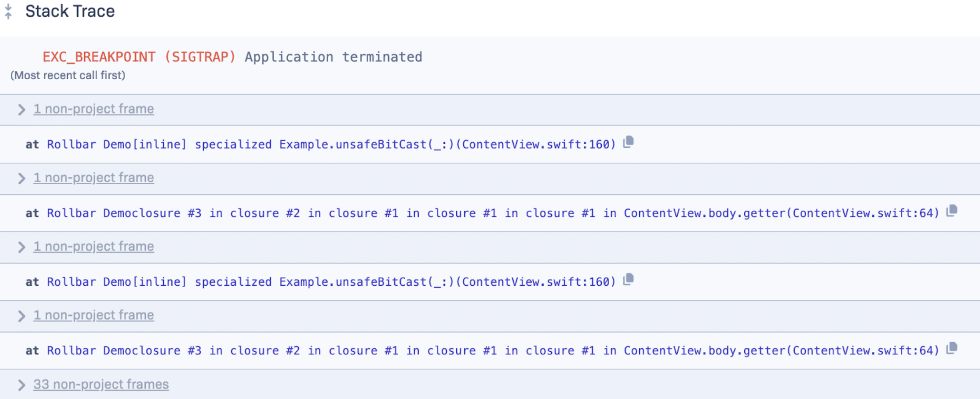980x399 pixels.
Task: Expand the topmost non-project frame chevron
Action: [x=22, y=109]
